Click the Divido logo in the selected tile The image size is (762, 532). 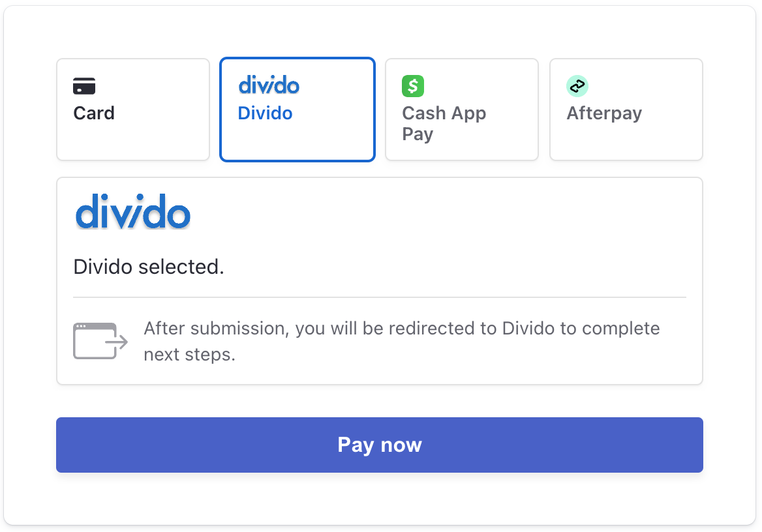(268, 85)
